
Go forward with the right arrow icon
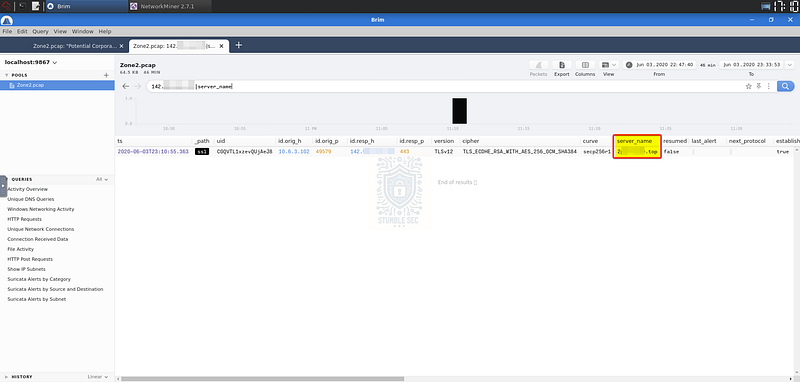(x=137, y=86)
